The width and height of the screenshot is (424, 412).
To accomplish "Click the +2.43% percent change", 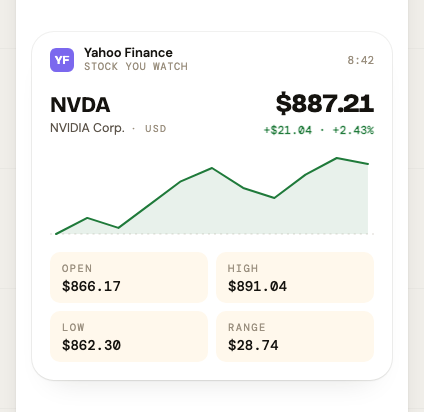I will pos(353,130).
